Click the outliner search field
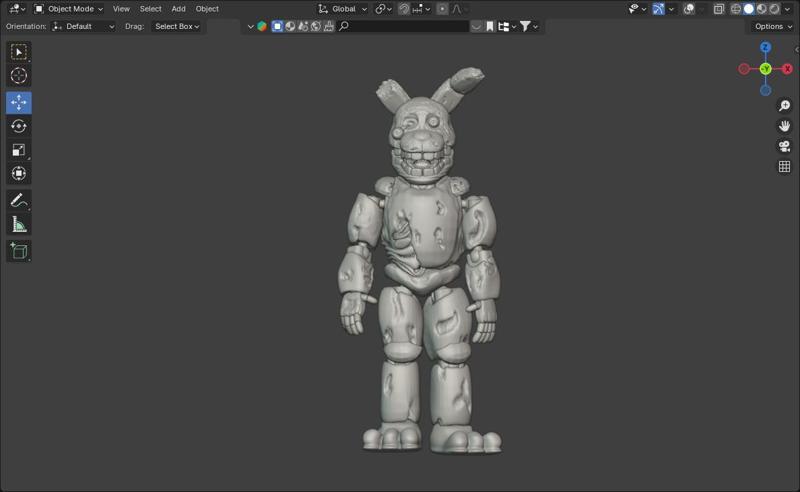Image resolution: width=800 pixels, height=492 pixels. [x=403, y=26]
